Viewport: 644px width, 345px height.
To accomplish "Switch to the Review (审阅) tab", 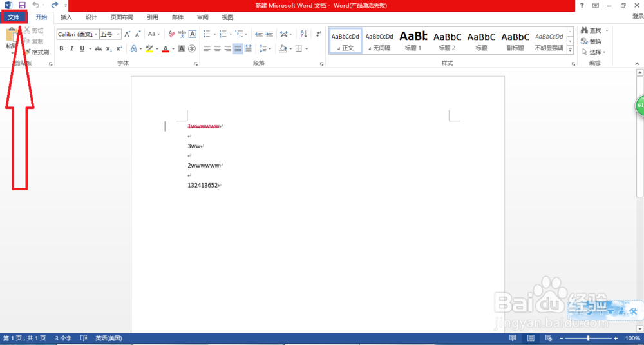I will (202, 17).
